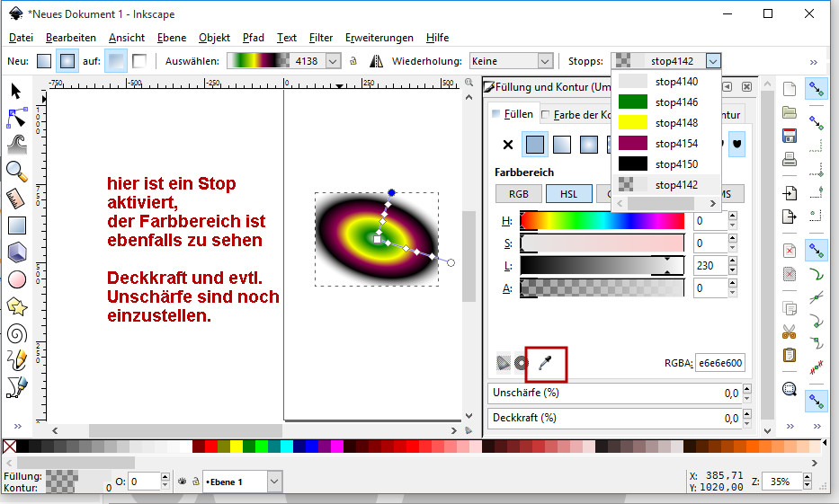Switch color mode to RGB
Viewport: 839px width, 504px height.
pos(518,194)
